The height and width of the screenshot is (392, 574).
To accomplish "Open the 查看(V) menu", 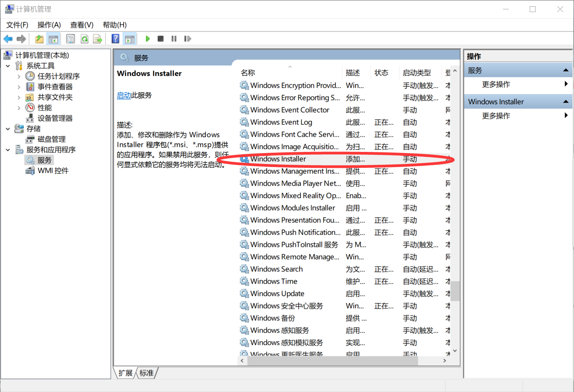I will pos(82,25).
